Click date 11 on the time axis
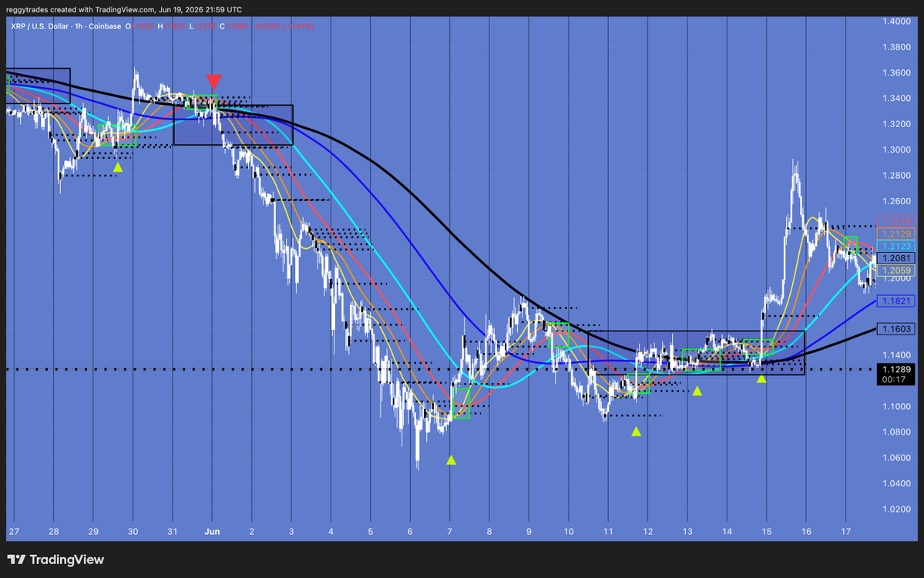This screenshot has height=578, width=924. (x=608, y=532)
